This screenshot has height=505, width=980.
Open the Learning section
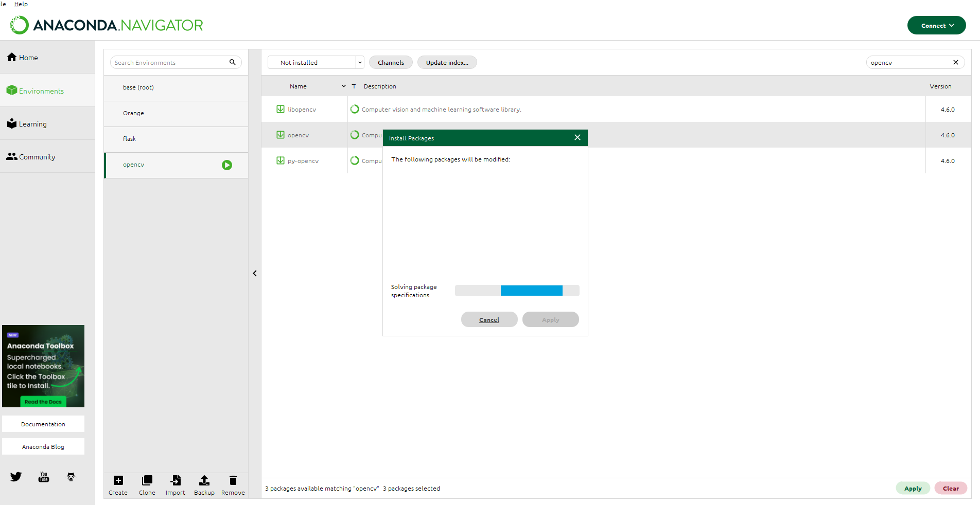[47, 123]
